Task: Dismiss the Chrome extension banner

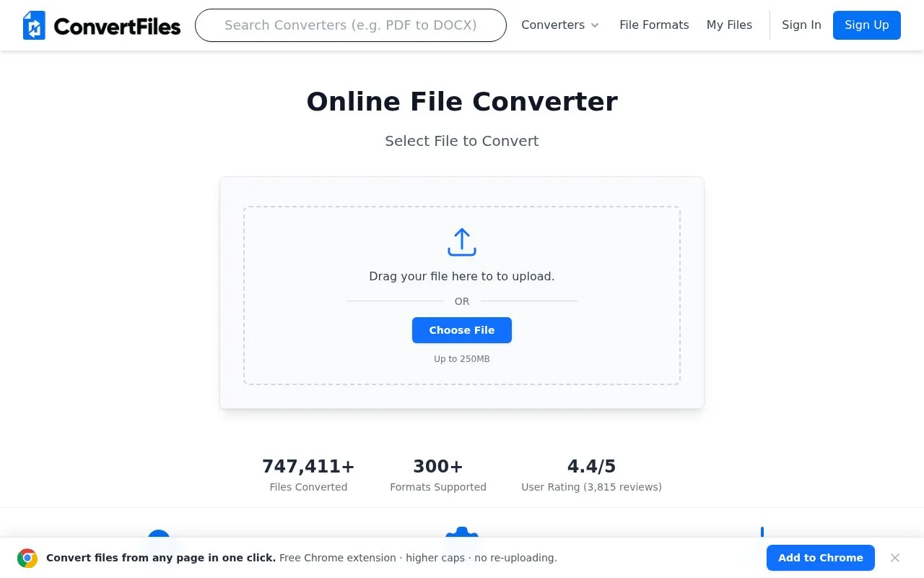Action: tap(895, 558)
